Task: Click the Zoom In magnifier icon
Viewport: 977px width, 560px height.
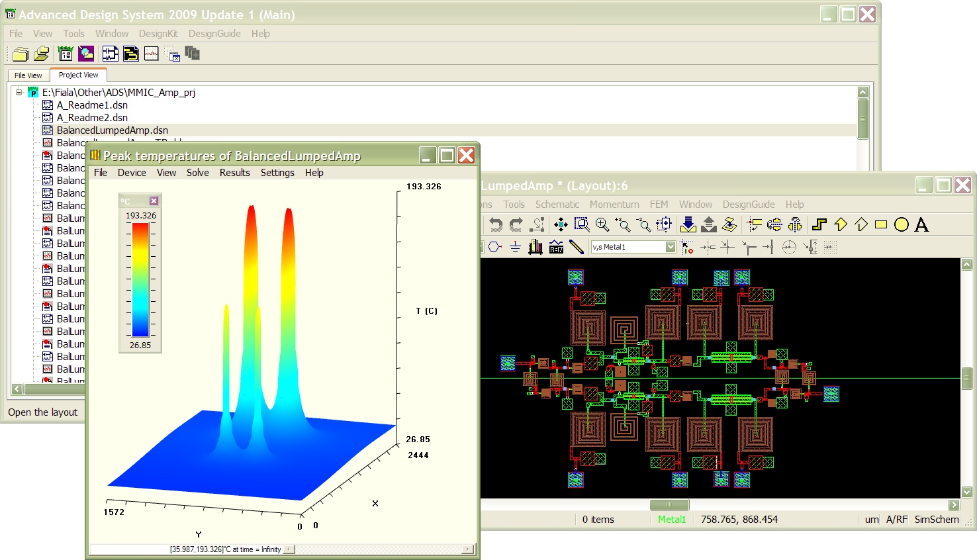Action: (602, 225)
